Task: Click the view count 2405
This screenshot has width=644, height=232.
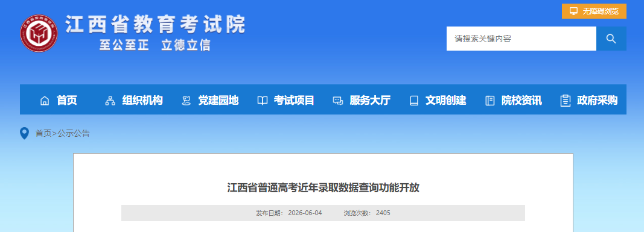Action: (383, 213)
